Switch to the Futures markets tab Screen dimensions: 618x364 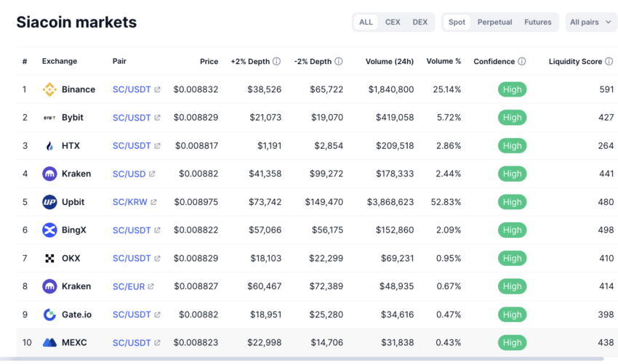(538, 23)
